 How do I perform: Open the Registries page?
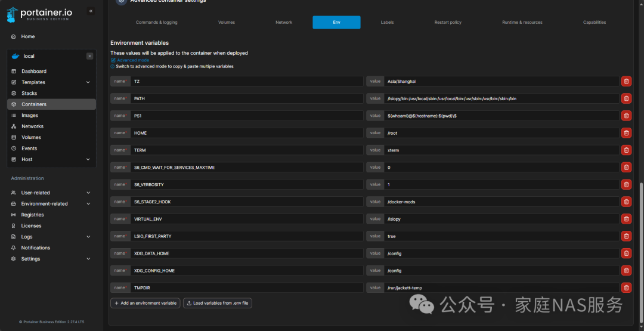tap(32, 215)
